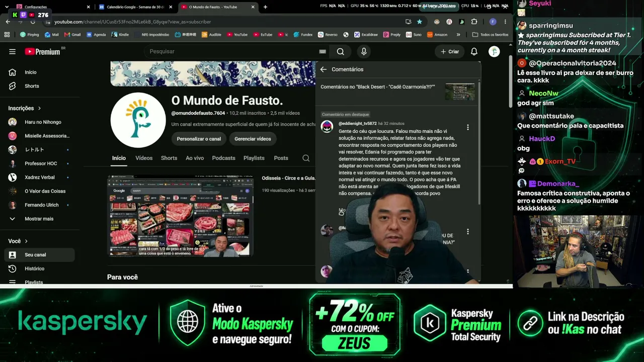Go back from the Comentários panel

(323, 69)
